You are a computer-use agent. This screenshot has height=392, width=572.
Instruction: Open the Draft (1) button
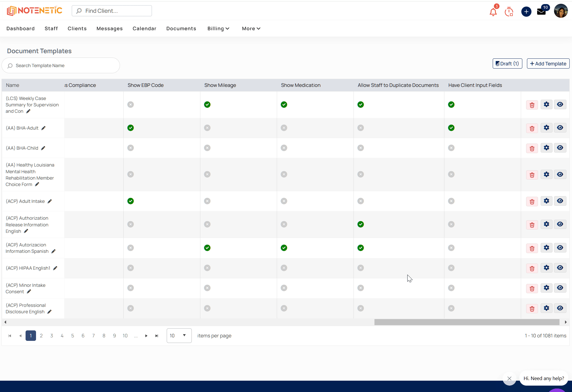point(507,64)
